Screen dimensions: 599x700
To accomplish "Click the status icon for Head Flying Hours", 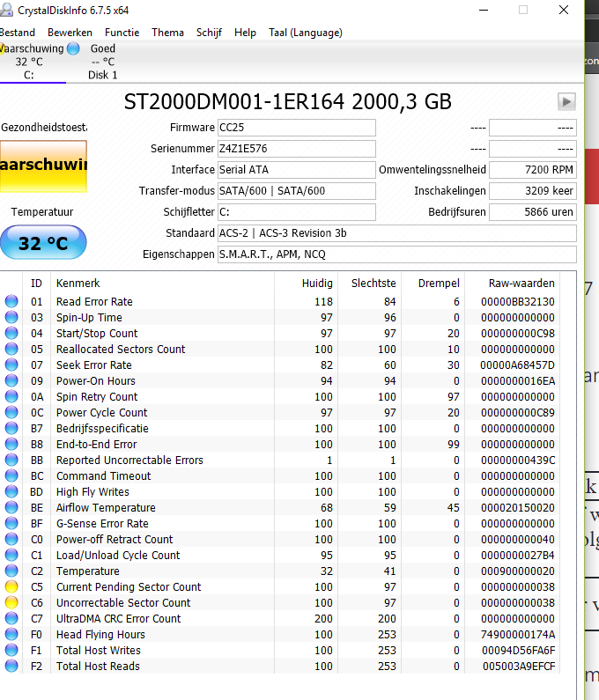I will (11, 634).
